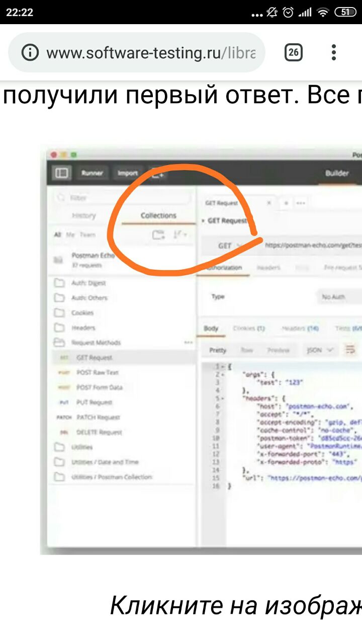Toggle Postman sidebar with the panel icon

click(x=62, y=173)
